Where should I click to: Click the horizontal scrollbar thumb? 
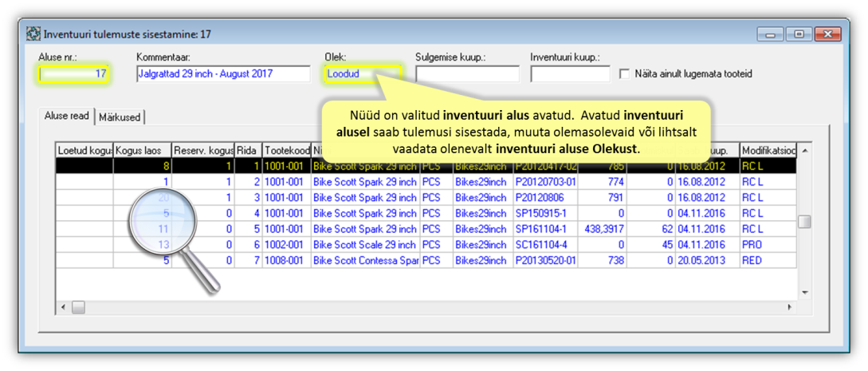(x=78, y=306)
